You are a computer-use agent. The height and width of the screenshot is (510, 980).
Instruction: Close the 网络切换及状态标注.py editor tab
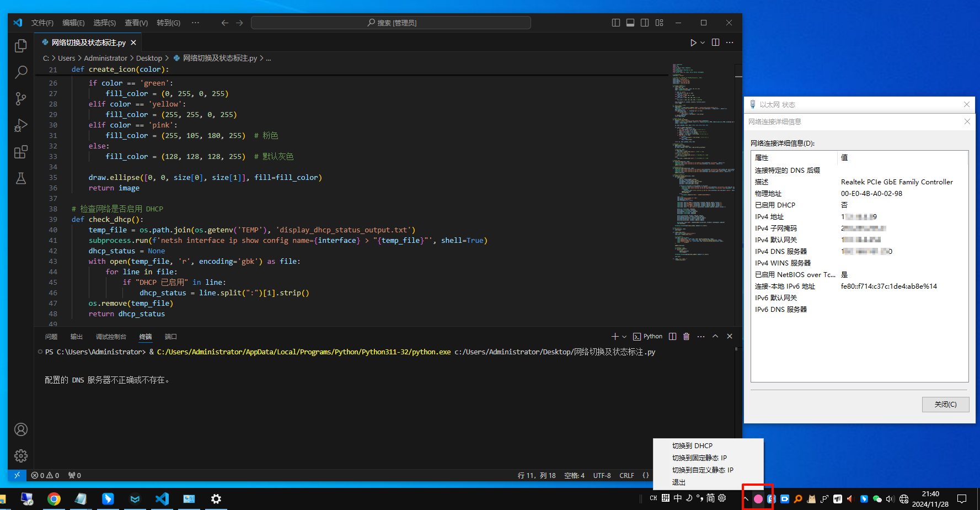[133, 42]
